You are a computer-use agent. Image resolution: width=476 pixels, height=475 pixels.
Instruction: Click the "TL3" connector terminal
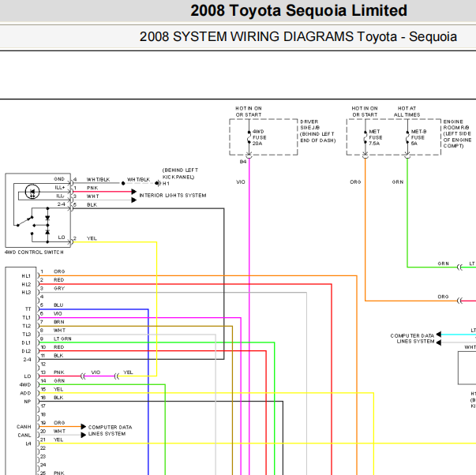pyautogui.click(x=27, y=335)
